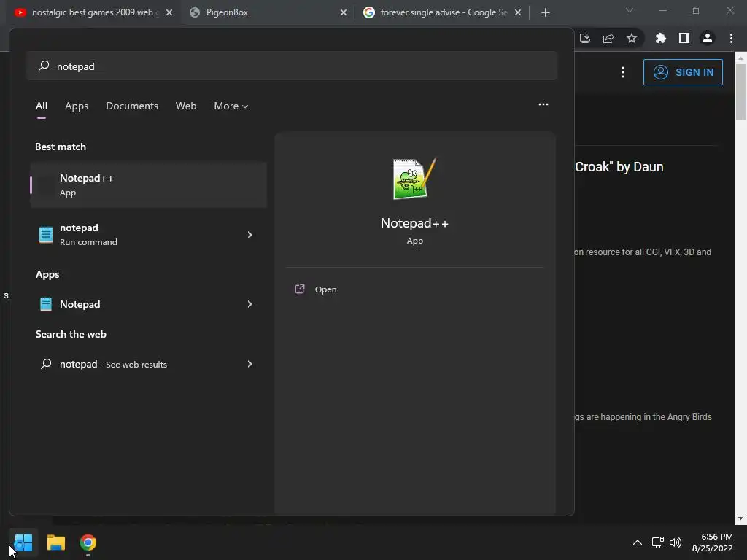Screen dimensions: 747x560
Task: Toggle Chrome side panel icon
Action: [684, 38]
